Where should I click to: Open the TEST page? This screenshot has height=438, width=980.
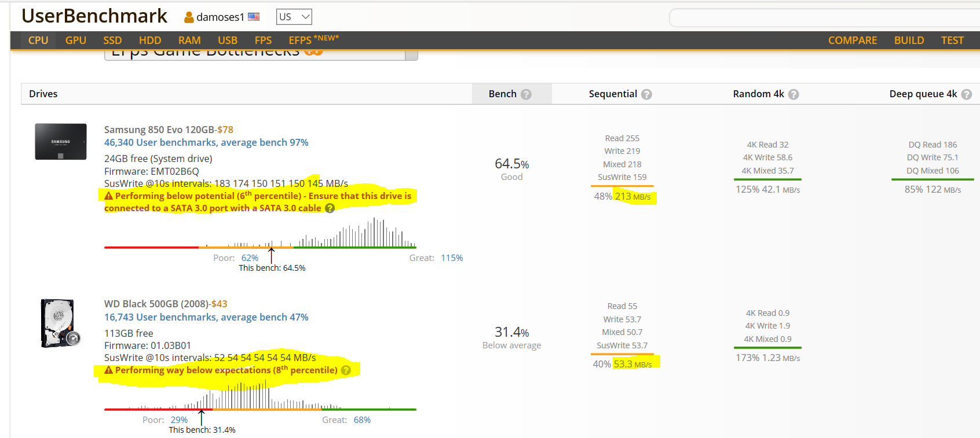coord(952,41)
